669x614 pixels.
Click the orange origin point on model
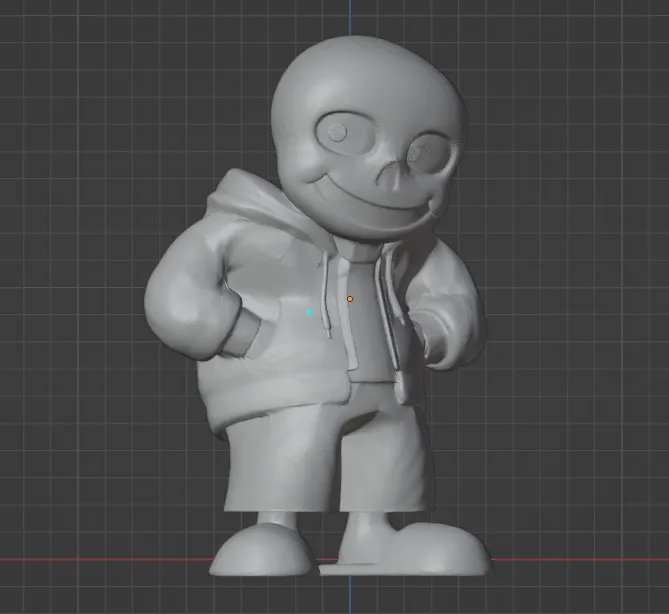(x=350, y=299)
